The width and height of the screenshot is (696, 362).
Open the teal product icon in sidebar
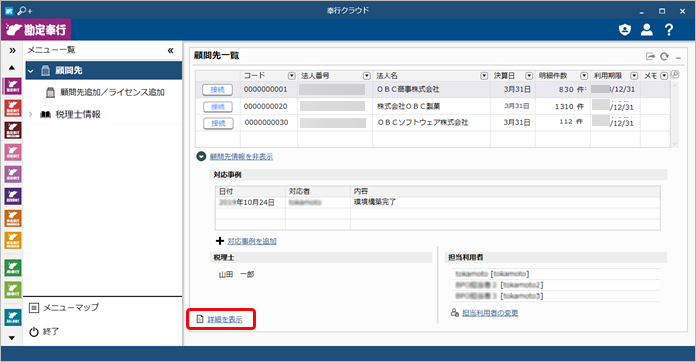point(13,317)
